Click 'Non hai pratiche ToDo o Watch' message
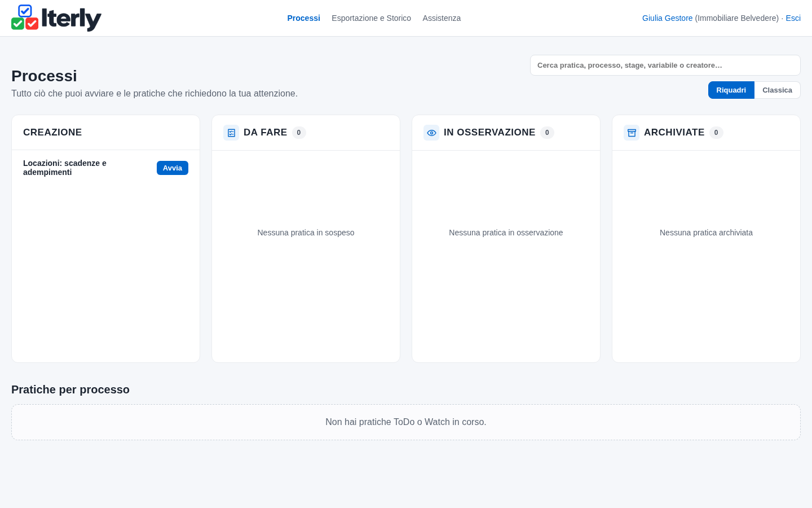 point(406,422)
